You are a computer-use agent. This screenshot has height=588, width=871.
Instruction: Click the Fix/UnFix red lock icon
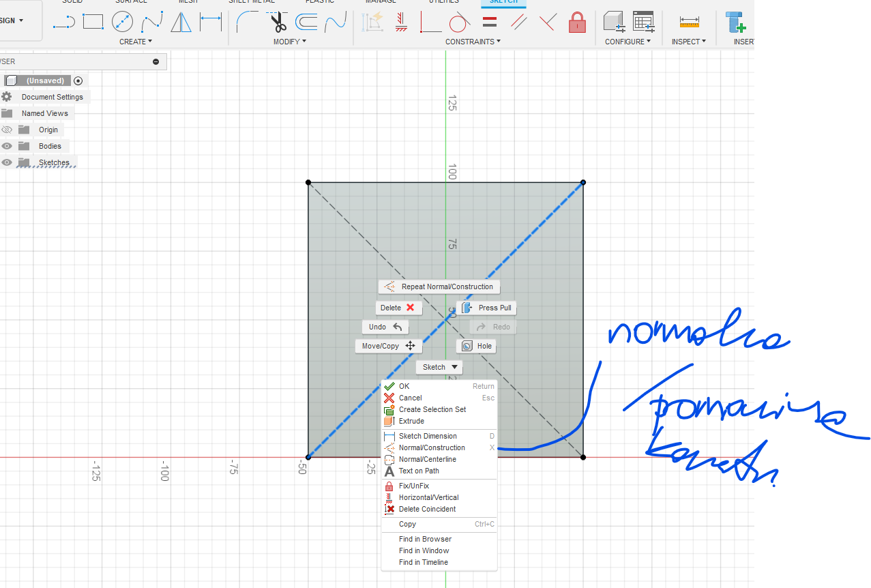pos(577,23)
